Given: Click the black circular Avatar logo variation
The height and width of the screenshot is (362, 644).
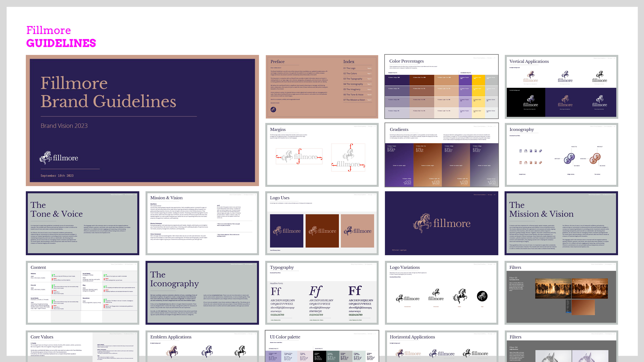Looking at the screenshot, I should point(482,296).
